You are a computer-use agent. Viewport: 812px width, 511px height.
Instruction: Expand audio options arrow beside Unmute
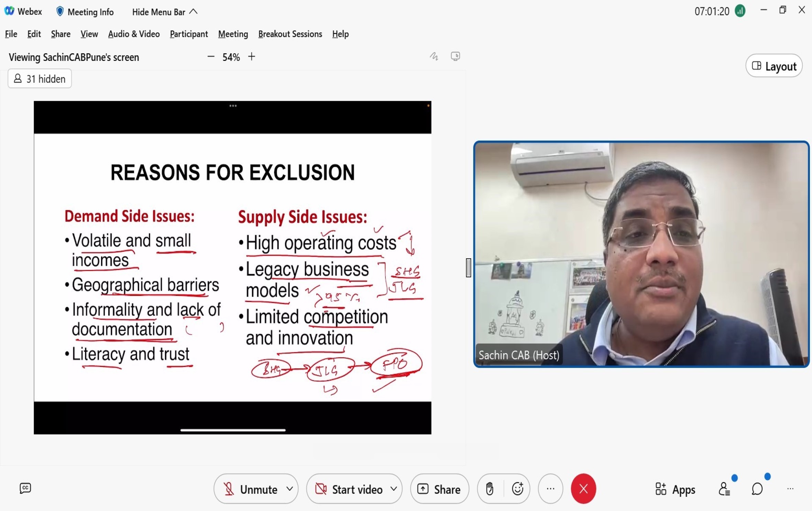pyautogui.click(x=290, y=489)
